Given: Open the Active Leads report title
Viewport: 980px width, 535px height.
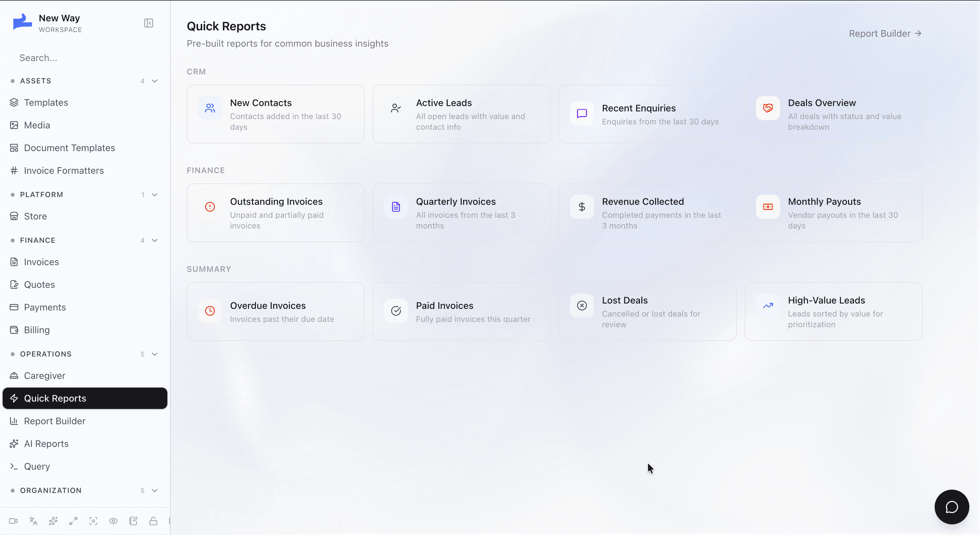Looking at the screenshot, I should coord(444,103).
